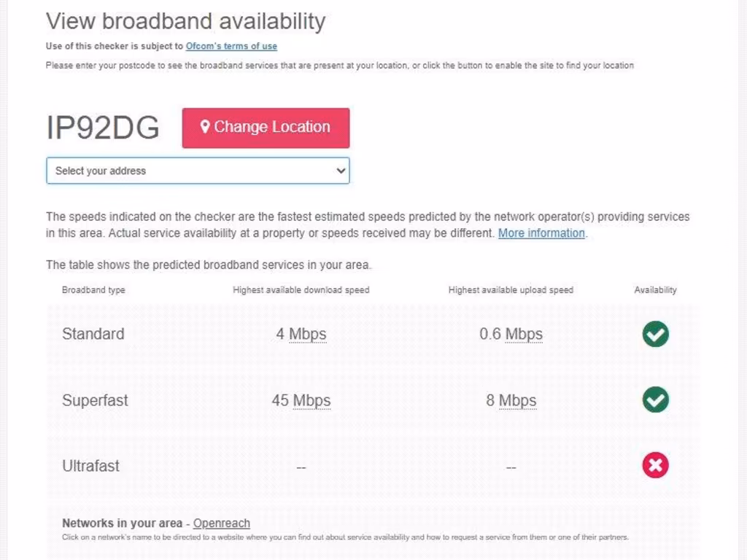This screenshot has height=560, width=747.
Task: Click the Ultrafast unavailable red cross
Action: point(655,465)
